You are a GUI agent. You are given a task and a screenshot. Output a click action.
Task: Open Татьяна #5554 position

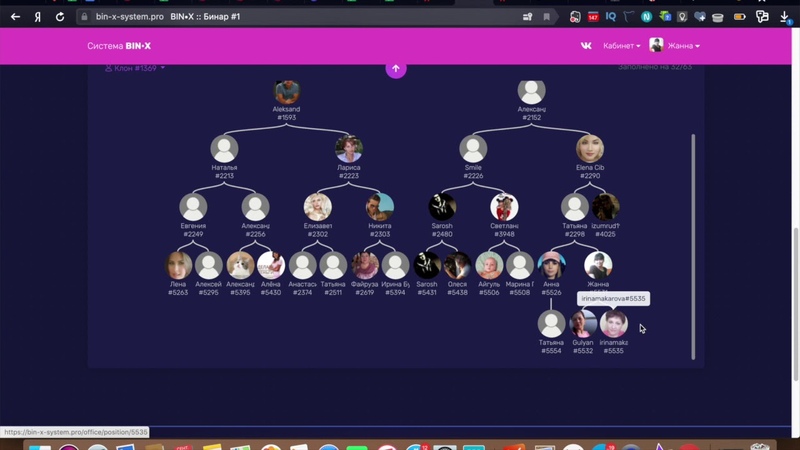pos(551,323)
